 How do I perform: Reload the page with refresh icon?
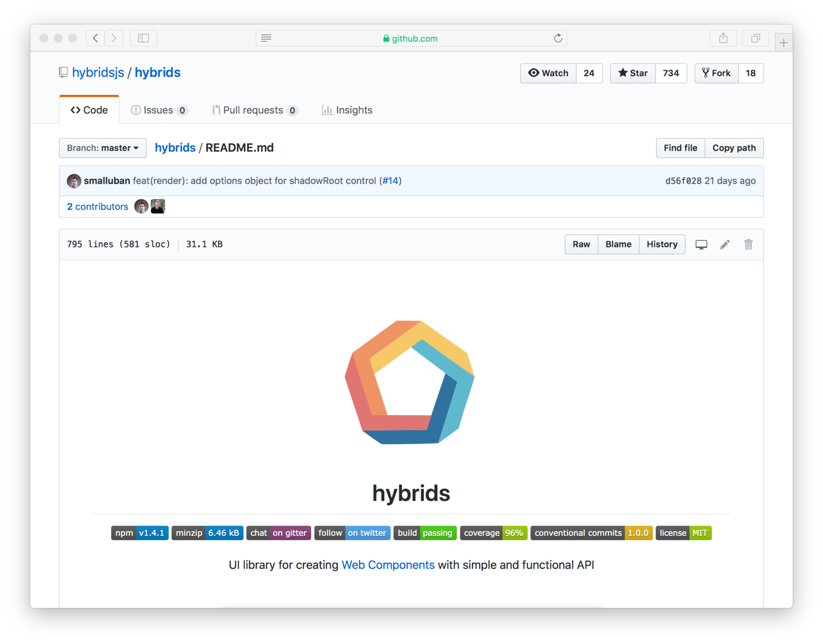(x=558, y=38)
